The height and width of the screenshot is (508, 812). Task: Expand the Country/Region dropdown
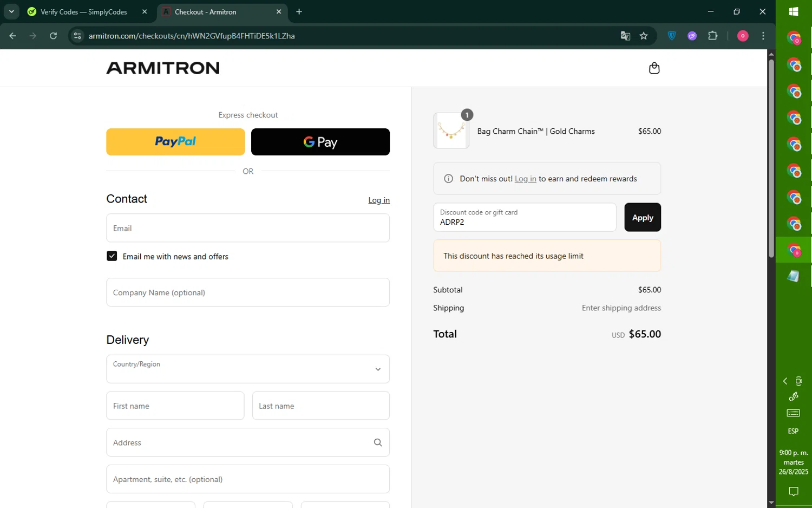point(248,369)
